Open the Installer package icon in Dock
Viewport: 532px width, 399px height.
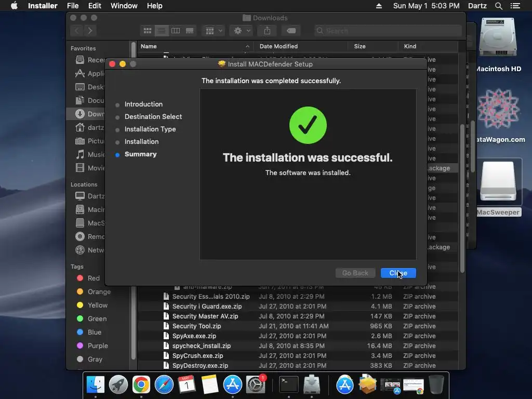pos(367,384)
